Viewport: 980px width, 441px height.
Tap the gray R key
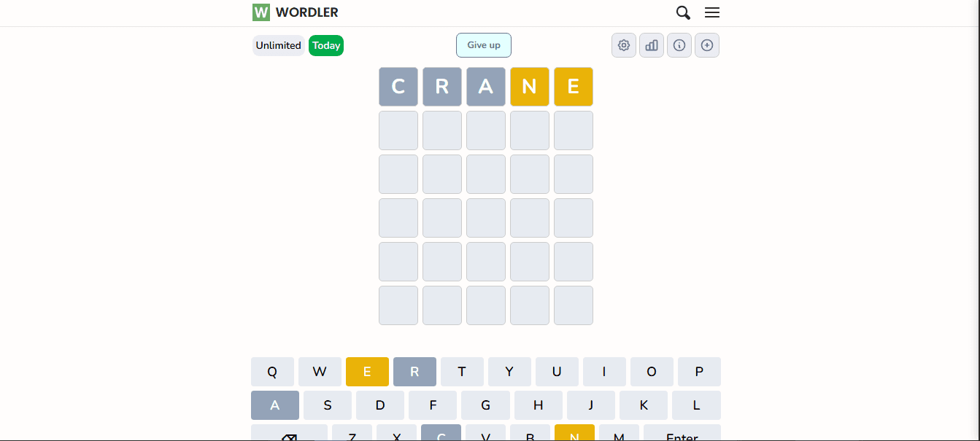coord(414,372)
